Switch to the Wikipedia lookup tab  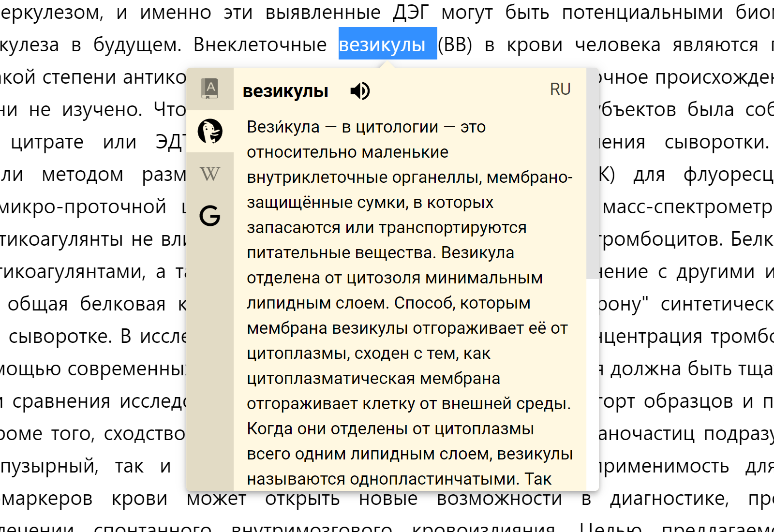pyautogui.click(x=210, y=173)
